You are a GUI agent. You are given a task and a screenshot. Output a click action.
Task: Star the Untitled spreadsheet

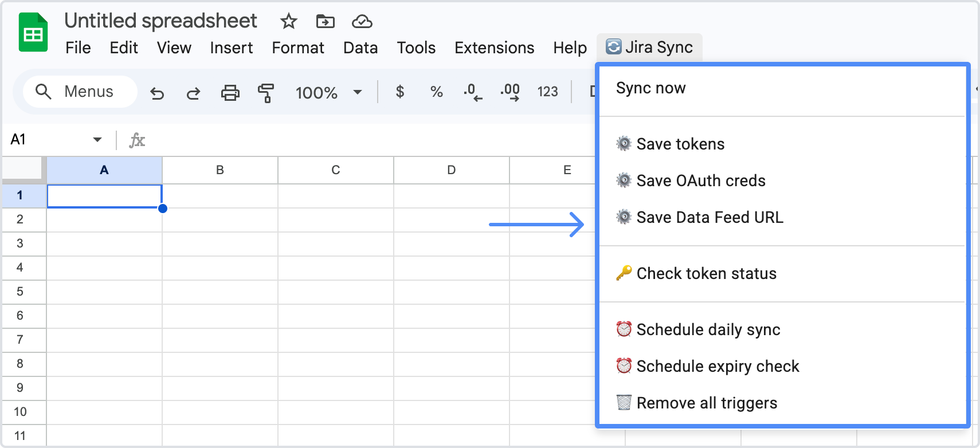click(289, 22)
